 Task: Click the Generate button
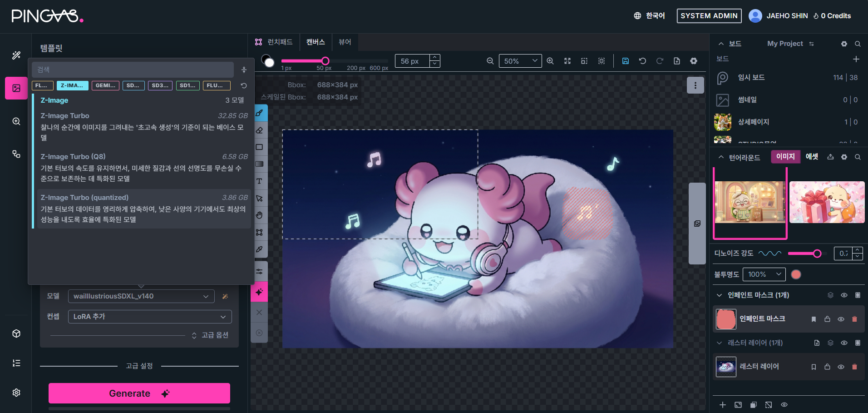click(139, 393)
